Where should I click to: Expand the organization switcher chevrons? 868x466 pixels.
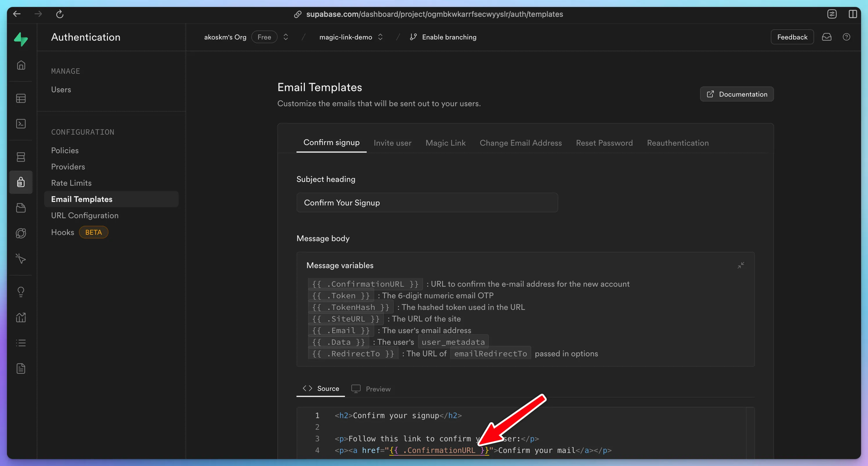pos(286,37)
